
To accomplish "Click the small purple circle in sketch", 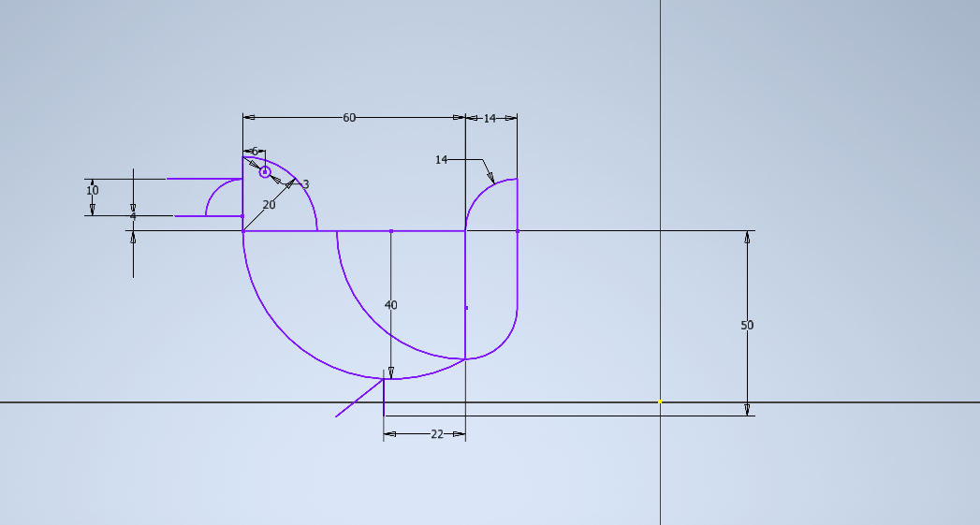I will click(265, 171).
